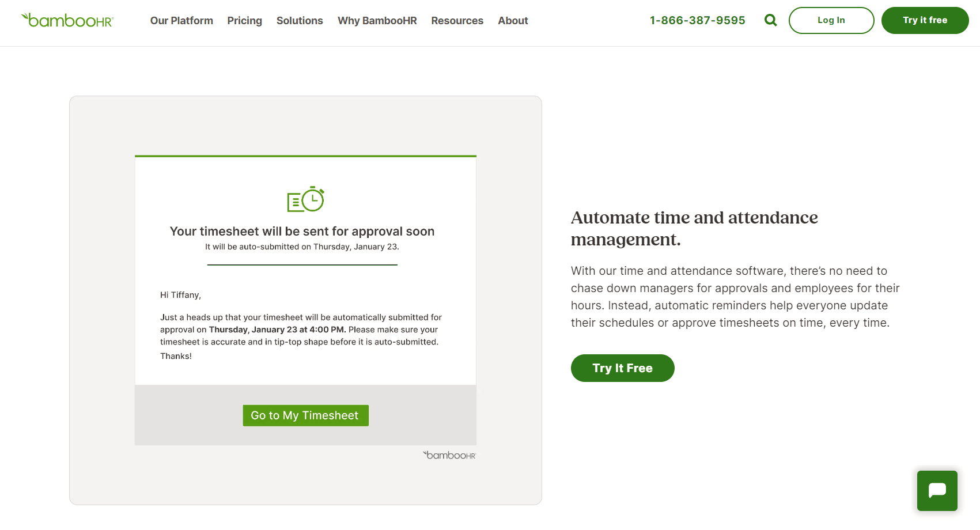
Task: Click the header Try it free button
Action: point(925,20)
